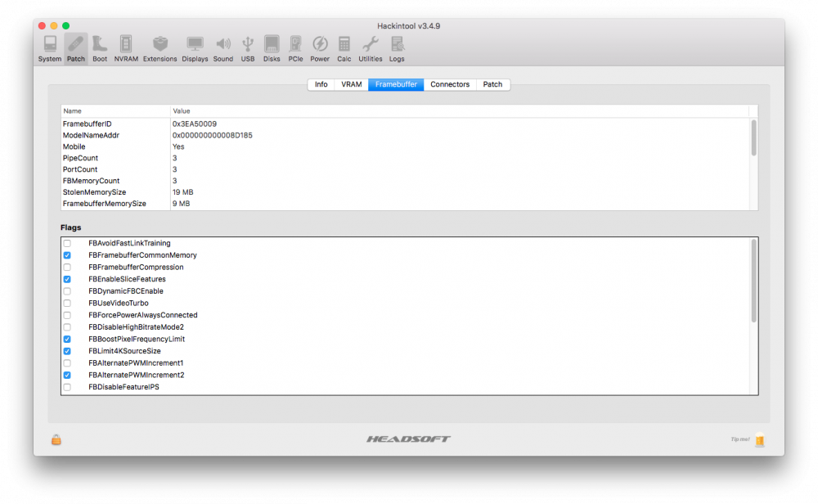This screenshot has width=818, height=504.
Task: Select the ModelNameAddr row
Action: 406,135
